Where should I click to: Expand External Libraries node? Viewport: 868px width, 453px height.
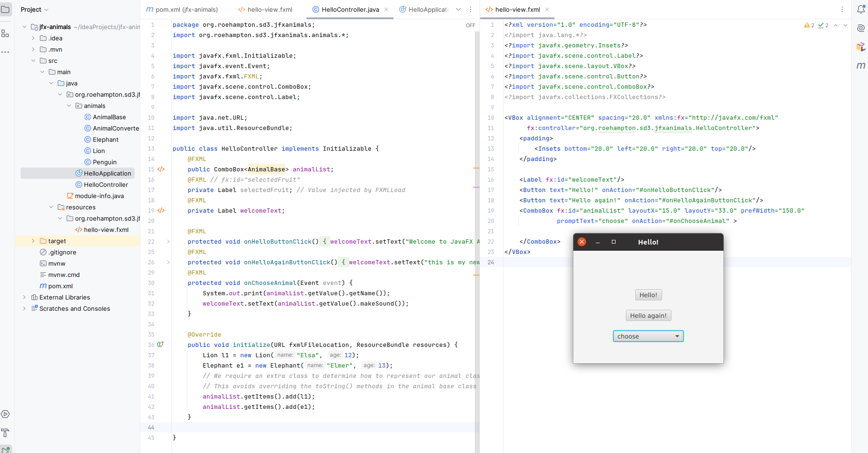(24, 297)
